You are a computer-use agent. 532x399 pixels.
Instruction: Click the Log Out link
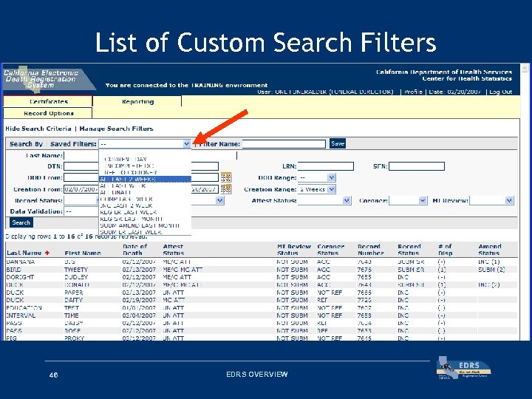[x=500, y=92]
